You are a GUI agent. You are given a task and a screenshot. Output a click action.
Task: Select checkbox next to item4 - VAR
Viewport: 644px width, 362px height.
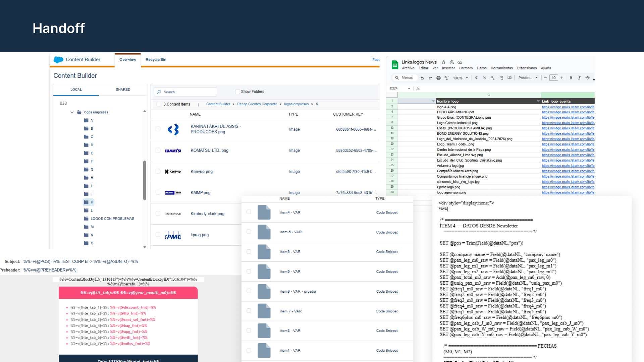tap(249, 212)
